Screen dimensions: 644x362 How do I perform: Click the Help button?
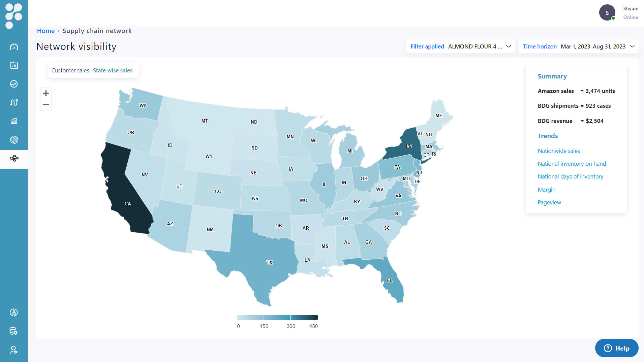pos(616,348)
